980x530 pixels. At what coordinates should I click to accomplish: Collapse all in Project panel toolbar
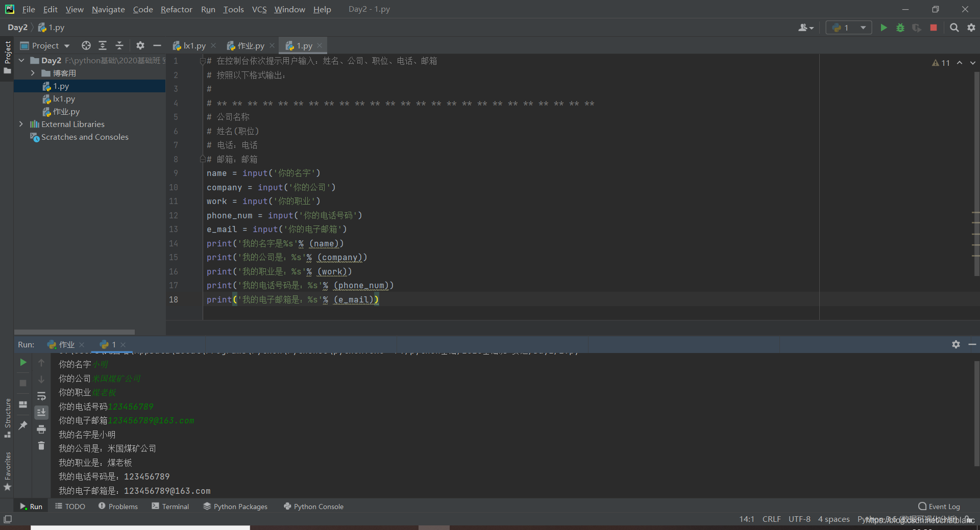[x=119, y=45]
